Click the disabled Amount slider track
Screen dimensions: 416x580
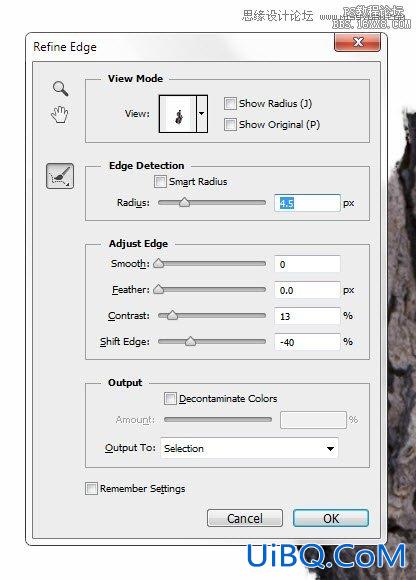(x=218, y=419)
